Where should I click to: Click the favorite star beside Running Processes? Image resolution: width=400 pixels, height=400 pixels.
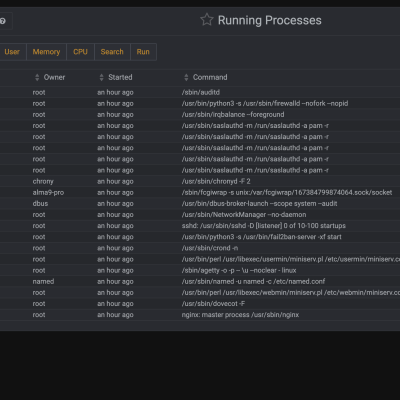207,20
